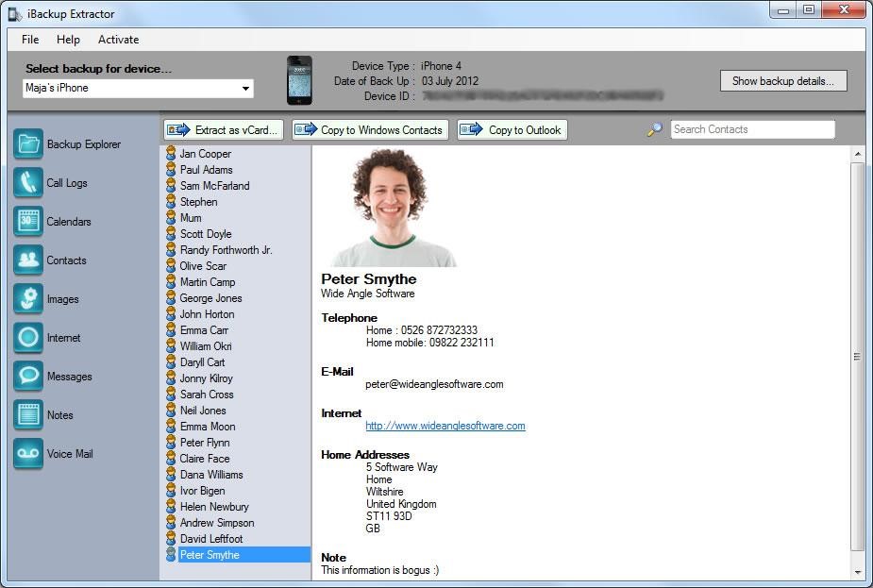Click the search magnifier icon
873x588 pixels.
656,128
